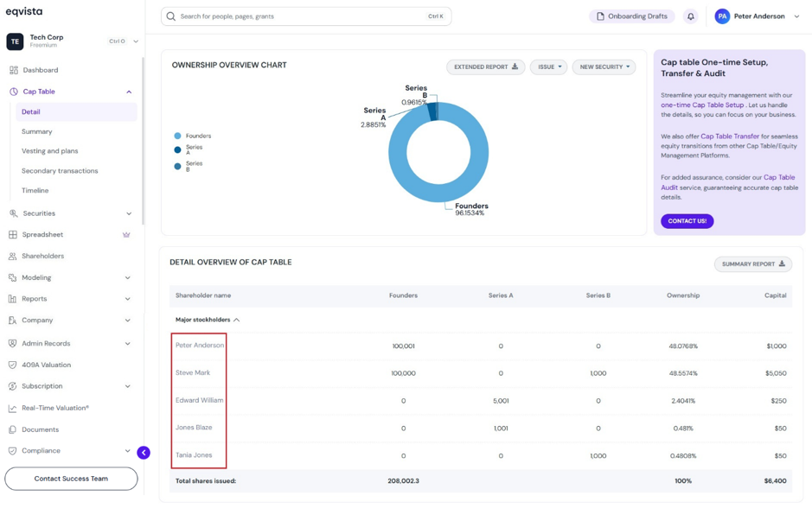
Task: Click the Founders legend color dot
Action: tap(177, 136)
